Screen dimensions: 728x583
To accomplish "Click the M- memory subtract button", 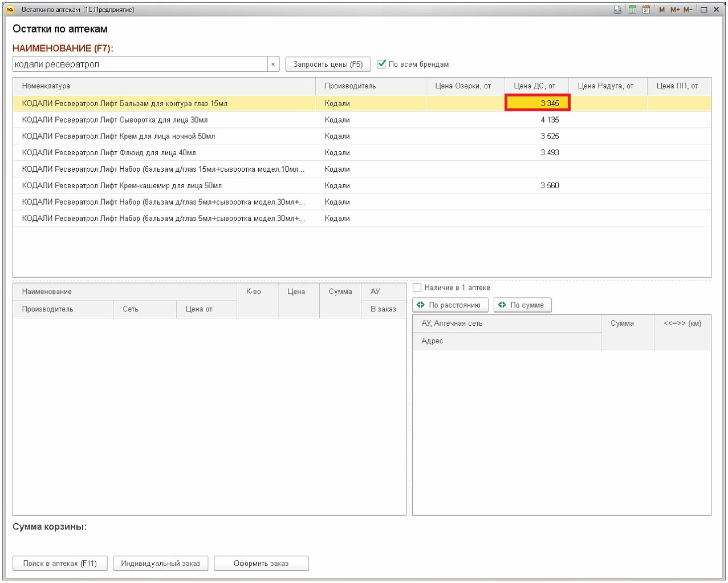I will coord(688,10).
